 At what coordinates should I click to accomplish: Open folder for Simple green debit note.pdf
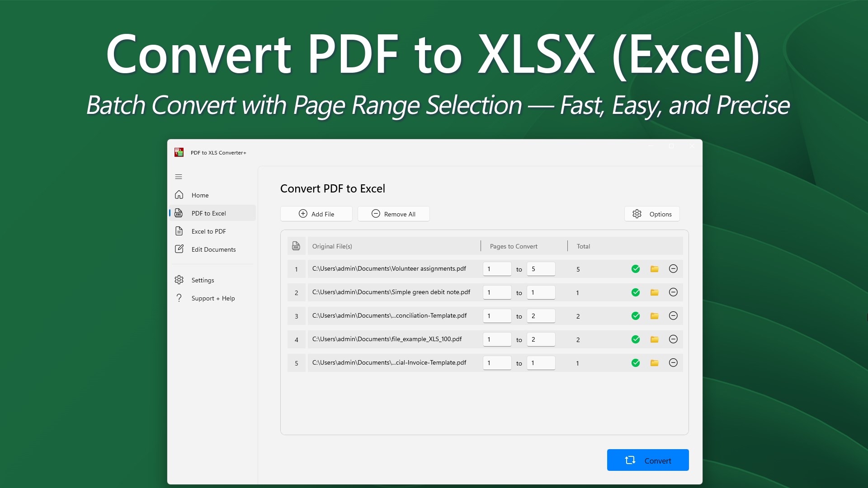(654, 292)
